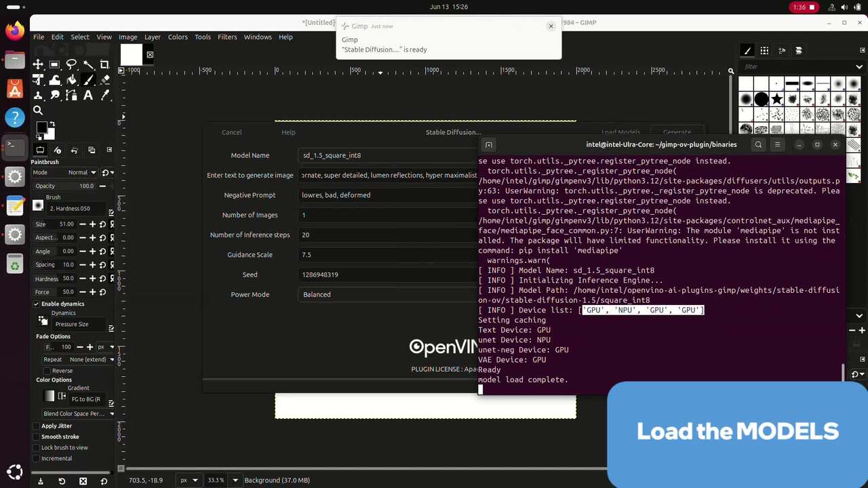Image resolution: width=868 pixels, height=488 pixels.
Task: Open the Filters menu
Action: point(226,37)
